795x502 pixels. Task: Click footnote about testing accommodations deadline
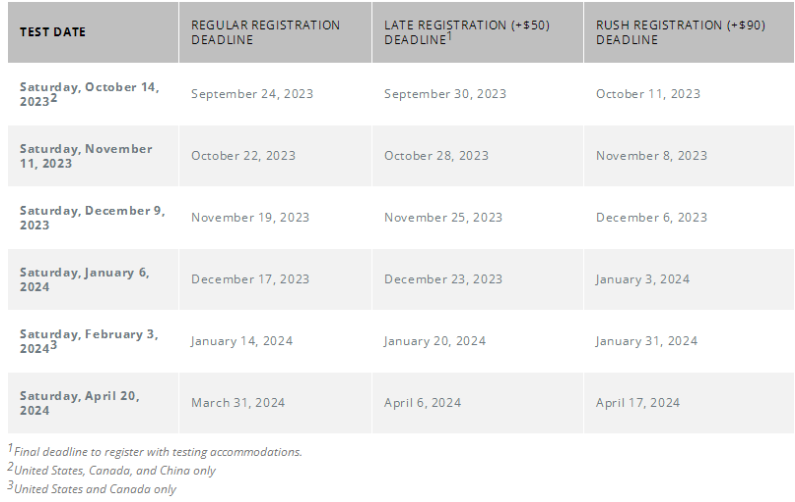155,451
